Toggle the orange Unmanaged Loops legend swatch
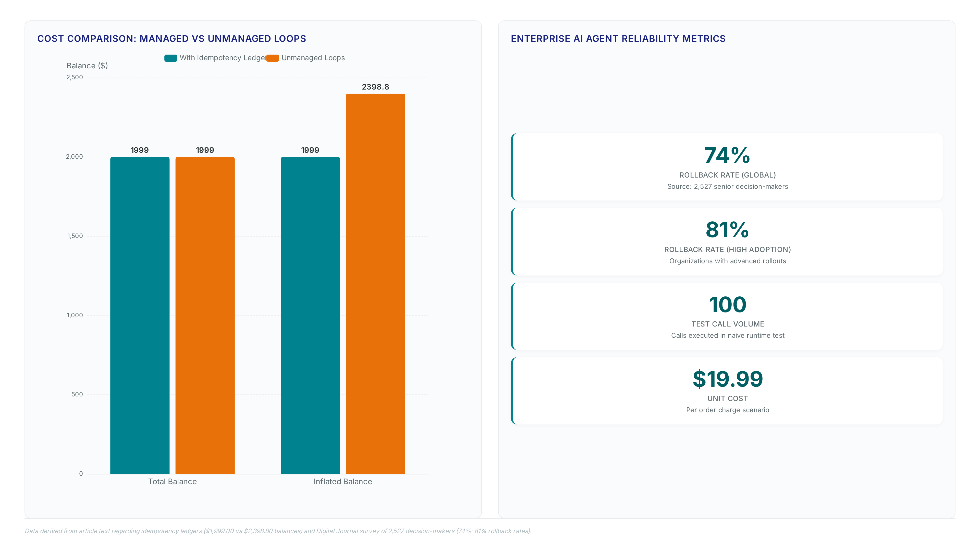 [272, 58]
